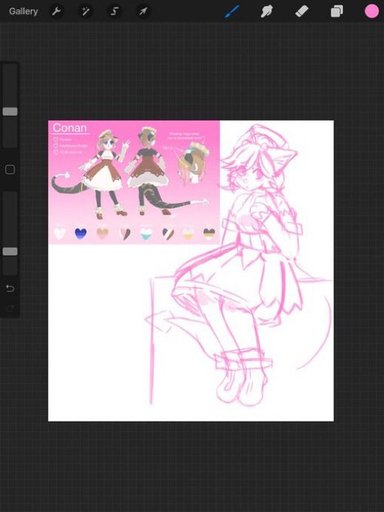384x512 pixels.
Task: Click the white heart swatch on reference
Action: [x=60, y=233]
